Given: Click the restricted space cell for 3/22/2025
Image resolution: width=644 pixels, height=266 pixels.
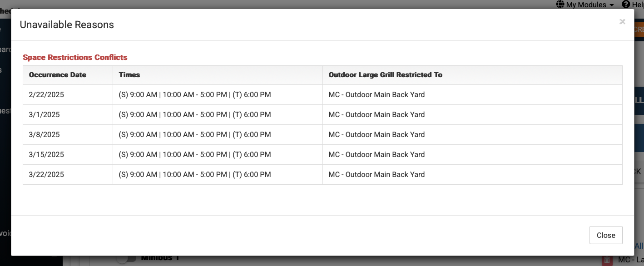Looking at the screenshot, I should click(x=376, y=175).
